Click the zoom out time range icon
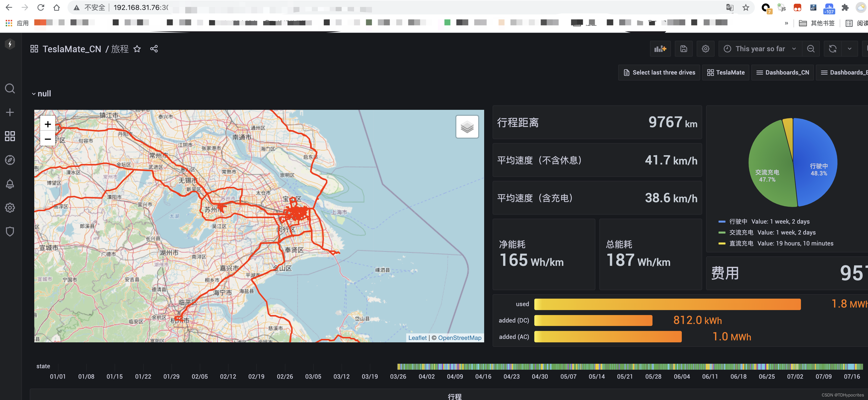Image resolution: width=868 pixels, height=400 pixels. (811, 49)
